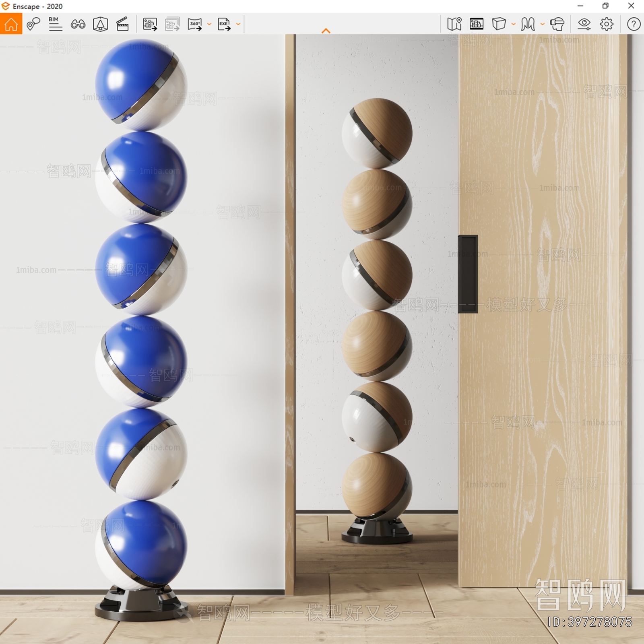644x644 pixels.
Task: Click the screenshot export icon
Action: click(150, 24)
